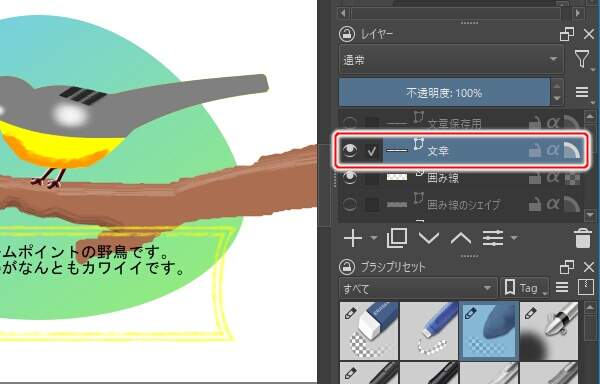Select the 囲み線のシェイプ layer row

click(x=462, y=204)
